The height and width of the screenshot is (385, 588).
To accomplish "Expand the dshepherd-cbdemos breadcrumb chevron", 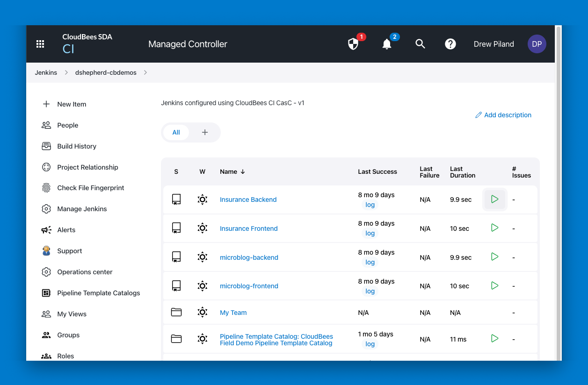I will pos(145,72).
